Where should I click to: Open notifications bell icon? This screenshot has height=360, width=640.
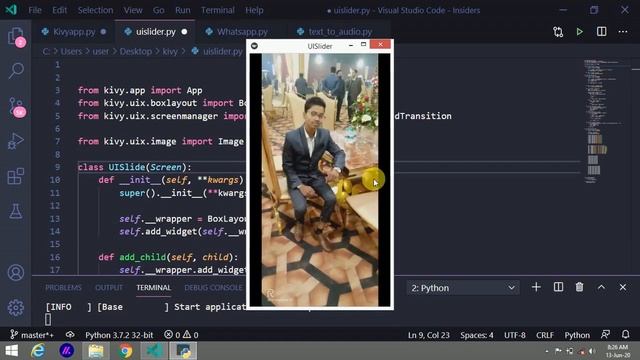click(x=625, y=335)
